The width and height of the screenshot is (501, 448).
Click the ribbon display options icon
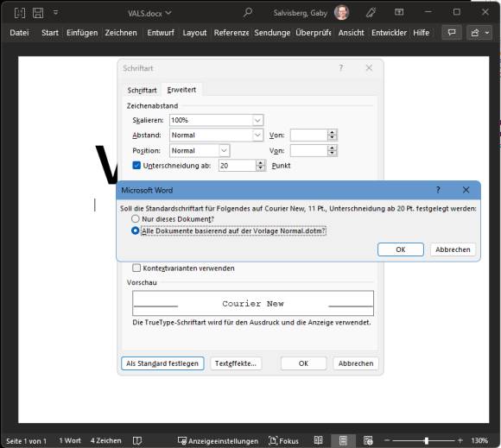click(399, 12)
